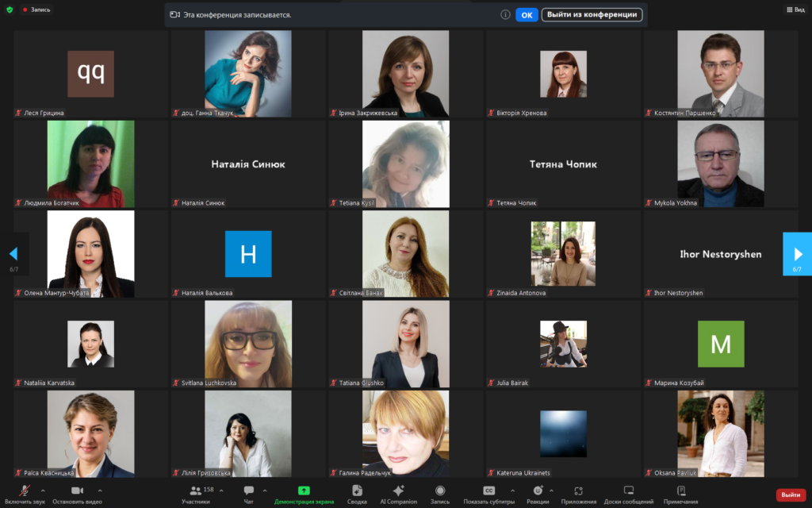Viewport: 812px width, 508px height.
Task: Open the Вид view menu
Action: point(794,10)
